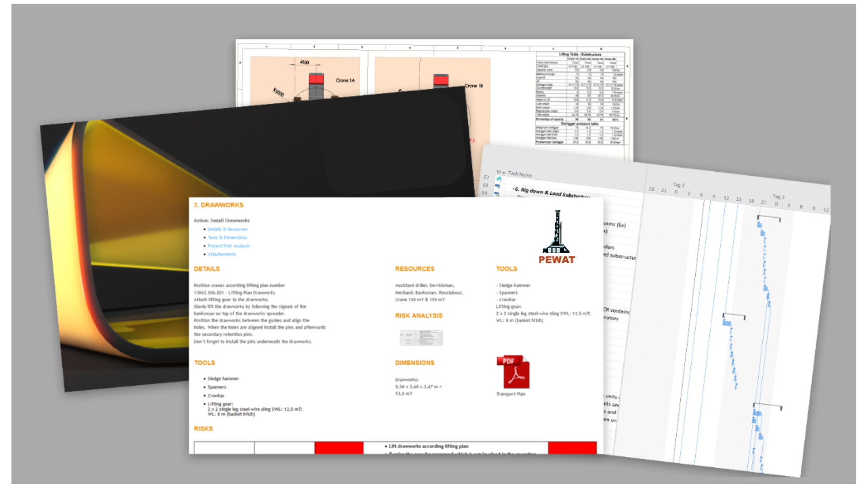Open the PDF Transport Plan icon
This screenshot has height=488, width=868.
pos(513,372)
